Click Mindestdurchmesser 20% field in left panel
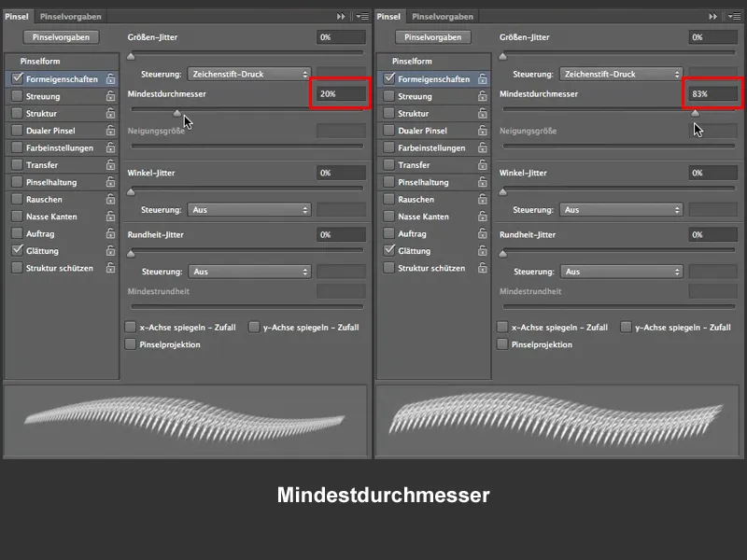 point(341,94)
